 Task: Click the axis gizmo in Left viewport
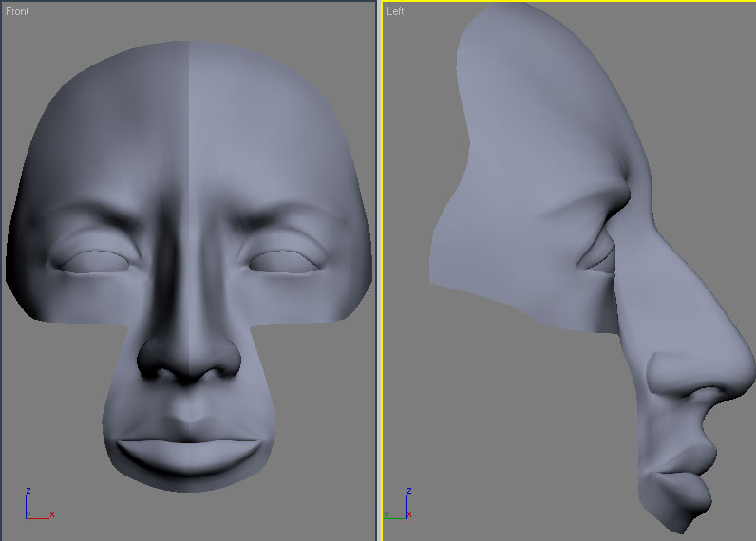tap(398, 503)
